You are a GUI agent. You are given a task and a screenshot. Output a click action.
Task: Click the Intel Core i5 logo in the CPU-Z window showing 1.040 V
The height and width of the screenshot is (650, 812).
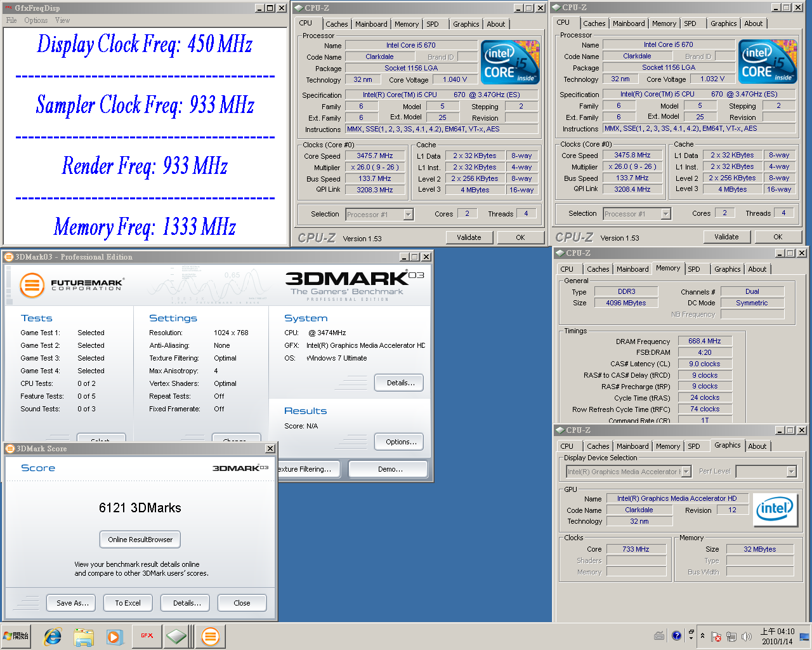[511, 62]
